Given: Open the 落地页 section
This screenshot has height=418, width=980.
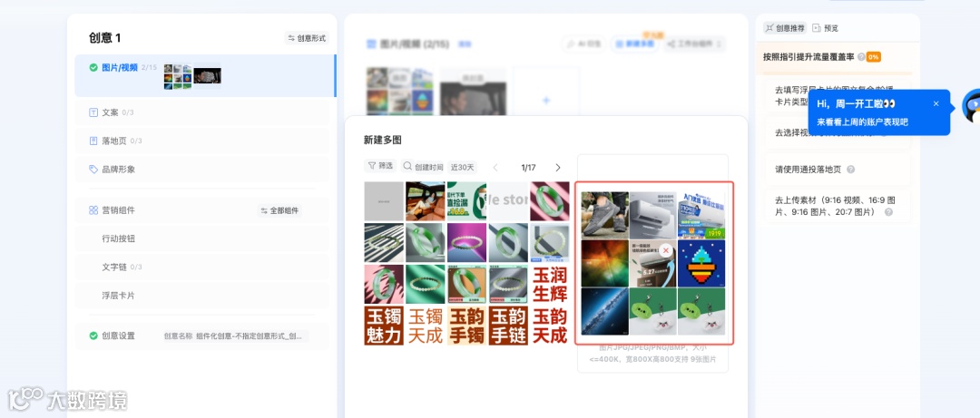Looking at the screenshot, I should click(201, 141).
